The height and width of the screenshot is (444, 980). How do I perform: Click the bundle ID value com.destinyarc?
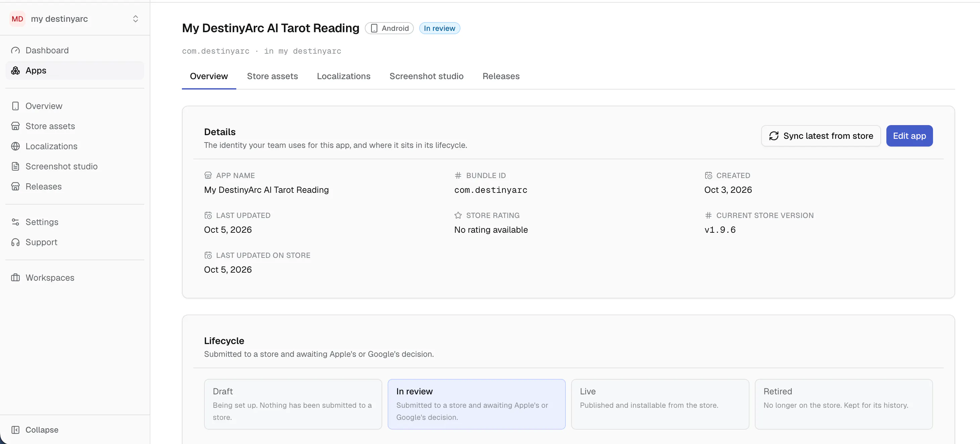(491, 190)
